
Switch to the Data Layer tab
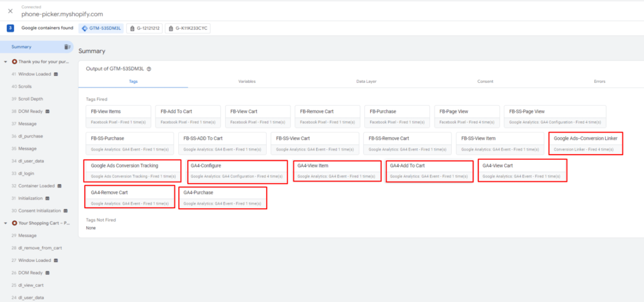[x=366, y=81]
